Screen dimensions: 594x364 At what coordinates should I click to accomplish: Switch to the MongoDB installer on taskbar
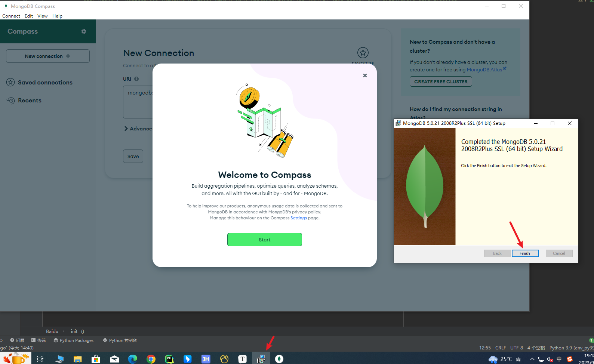point(261,359)
